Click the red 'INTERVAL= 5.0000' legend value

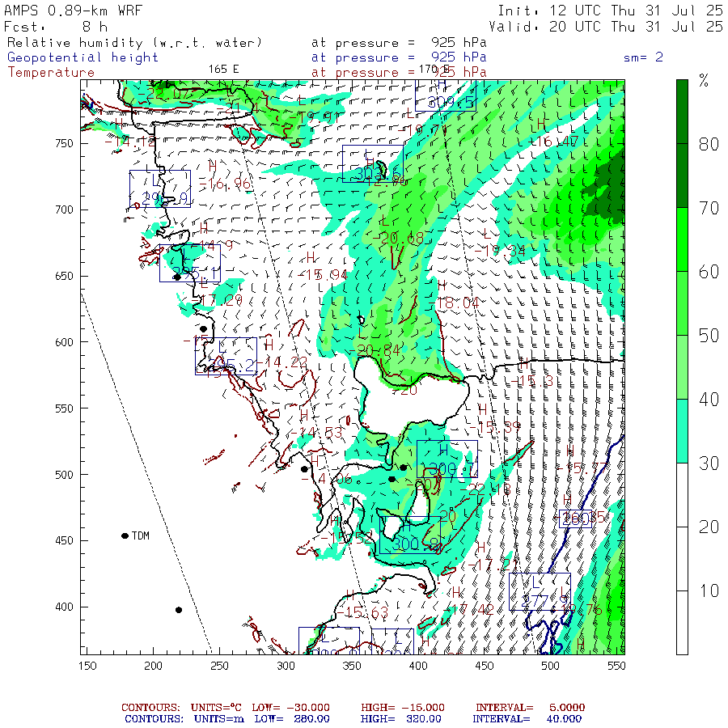pyautogui.click(x=530, y=708)
